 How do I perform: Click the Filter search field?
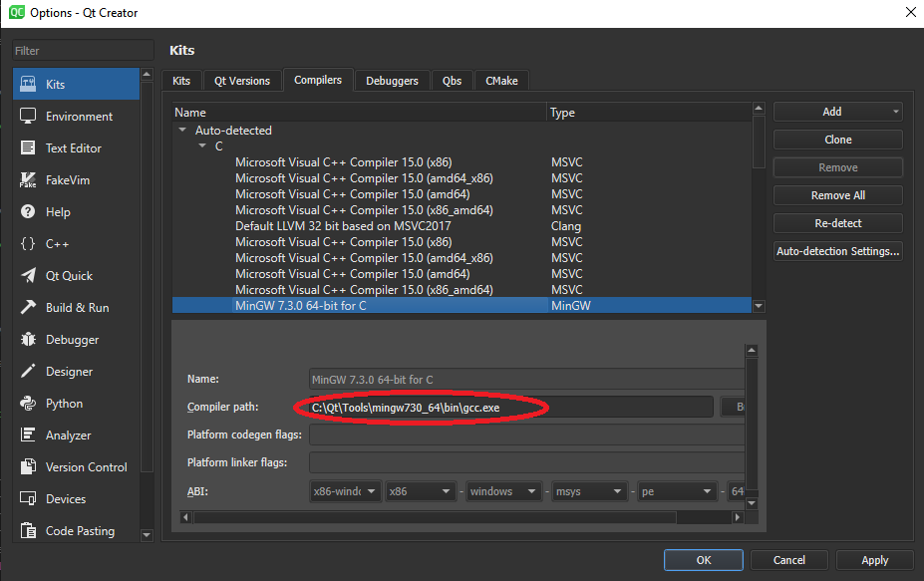83,51
